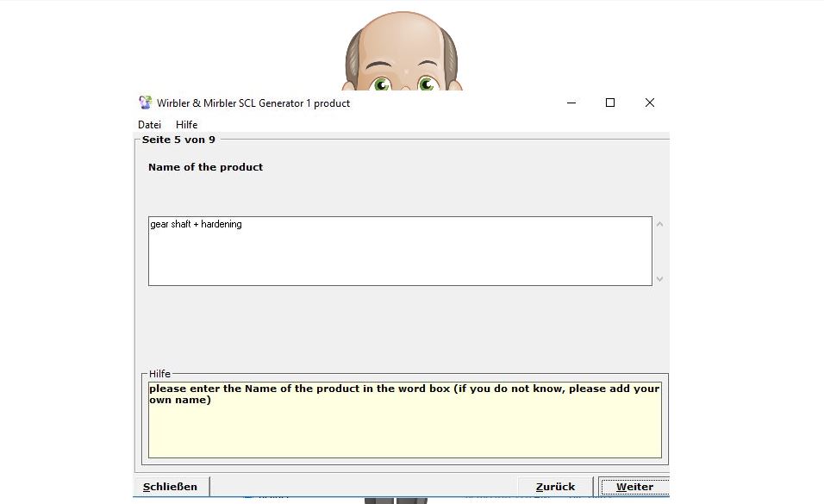Open the Hilfe menu
This screenshot has height=504, width=824.
pyautogui.click(x=186, y=125)
